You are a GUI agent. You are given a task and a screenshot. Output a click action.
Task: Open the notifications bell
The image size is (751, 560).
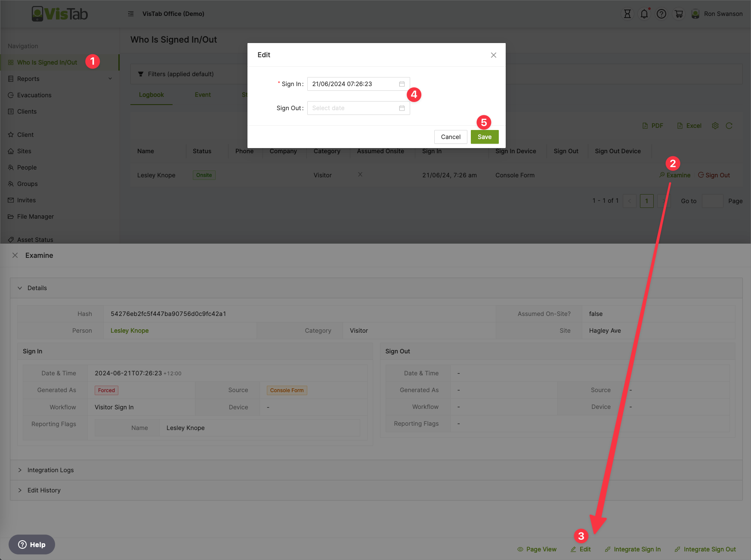pos(644,14)
